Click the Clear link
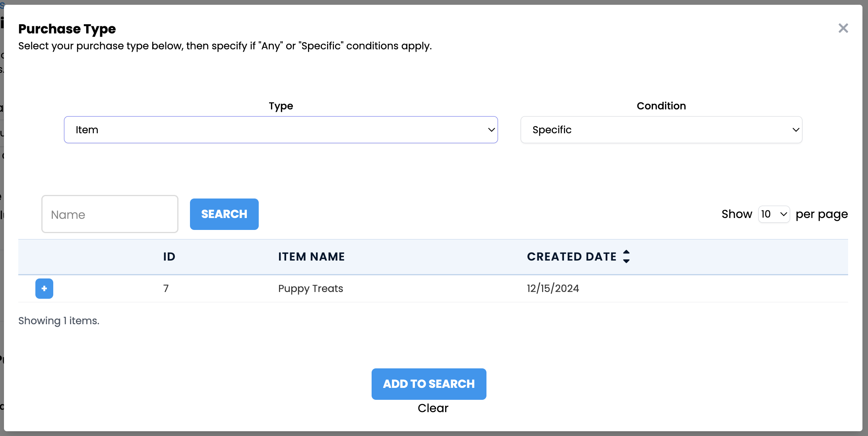Image resolution: width=868 pixels, height=436 pixels. [x=433, y=408]
